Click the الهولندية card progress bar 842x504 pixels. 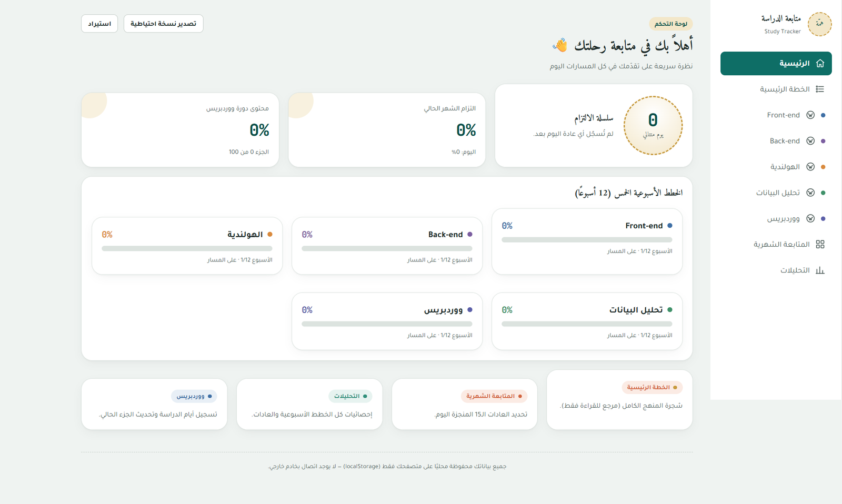pyautogui.click(x=187, y=248)
